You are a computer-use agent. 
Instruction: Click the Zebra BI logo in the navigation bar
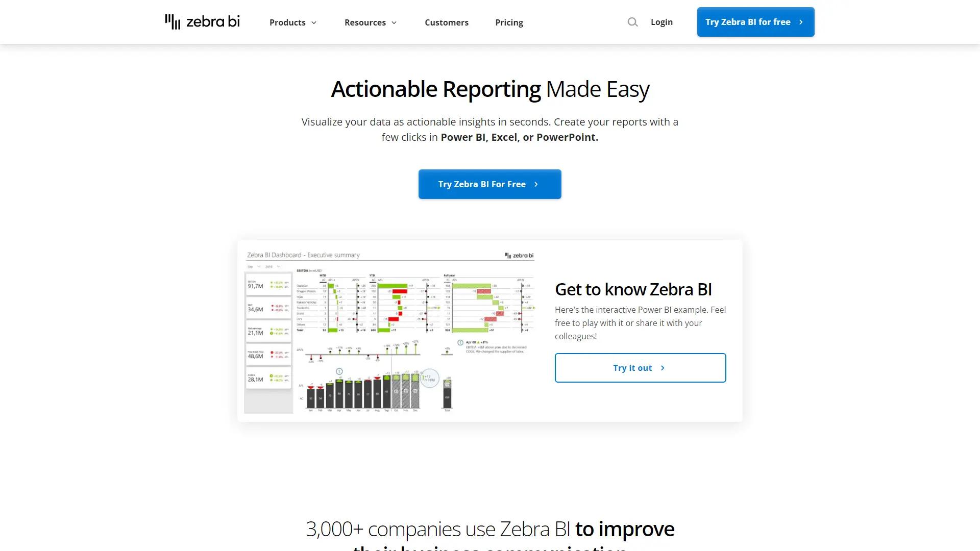tap(202, 21)
